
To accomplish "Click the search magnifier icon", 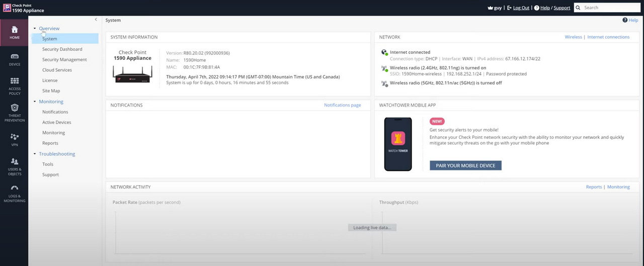I will (578, 8).
